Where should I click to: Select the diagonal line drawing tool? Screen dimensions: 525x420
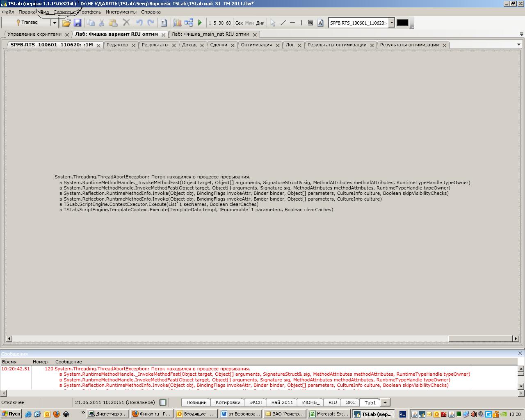pyautogui.click(x=283, y=23)
